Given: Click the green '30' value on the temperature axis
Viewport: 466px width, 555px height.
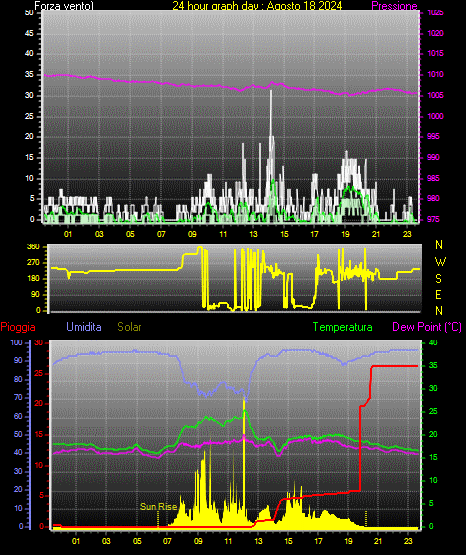Looking at the screenshot, I should click(433, 388).
